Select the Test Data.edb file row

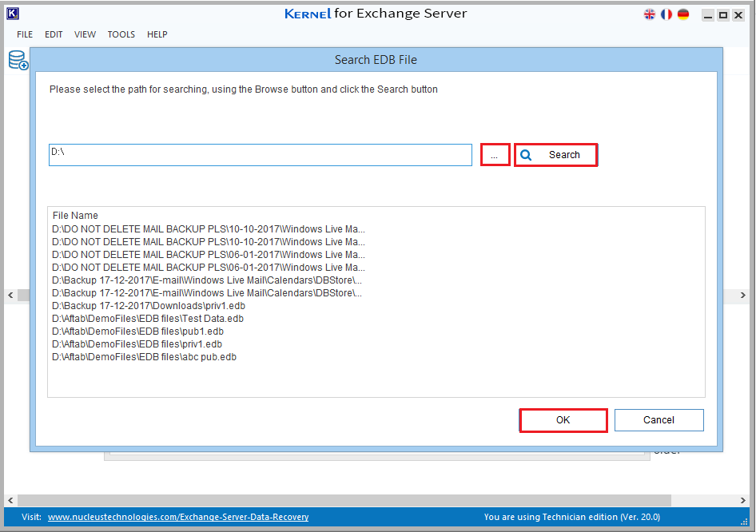coord(148,319)
